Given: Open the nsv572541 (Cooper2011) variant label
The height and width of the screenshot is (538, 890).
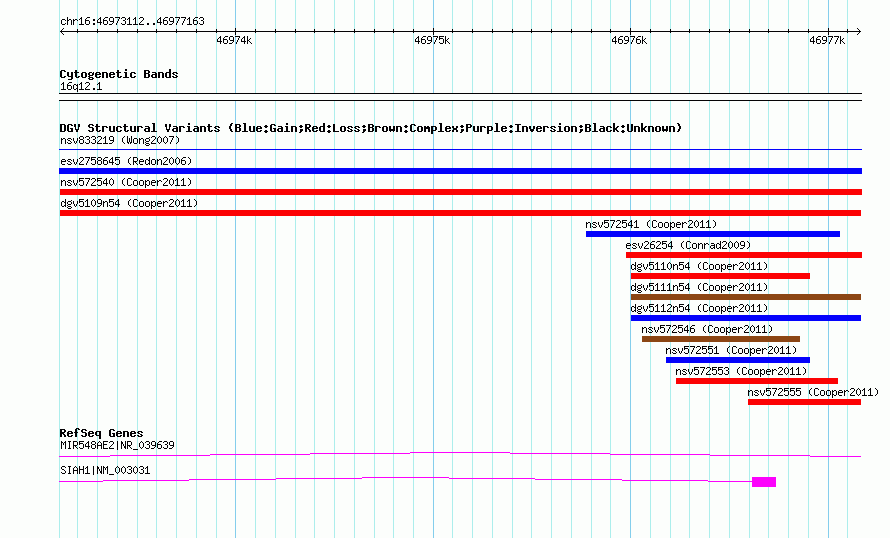Looking at the screenshot, I should pyautogui.click(x=651, y=224).
